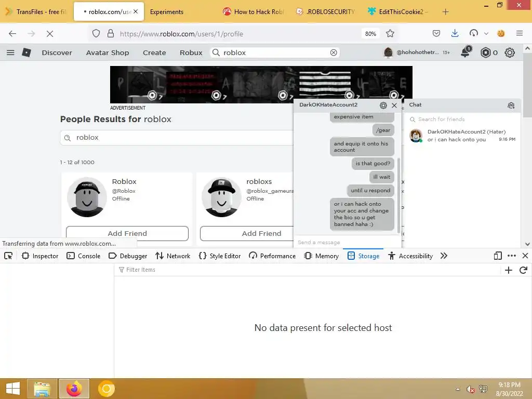Open the @hohohothetr profile link
This screenshot has width=532, height=399.
(411, 52)
